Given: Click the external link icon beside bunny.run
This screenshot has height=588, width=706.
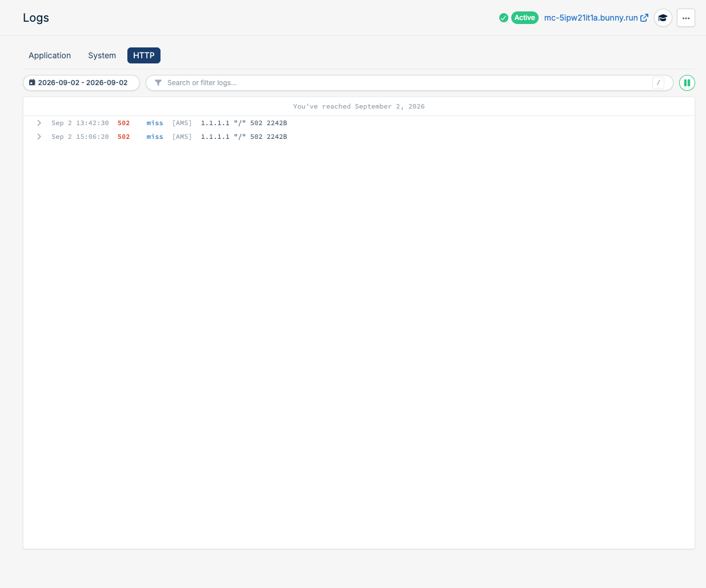Looking at the screenshot, I should 644,18.
